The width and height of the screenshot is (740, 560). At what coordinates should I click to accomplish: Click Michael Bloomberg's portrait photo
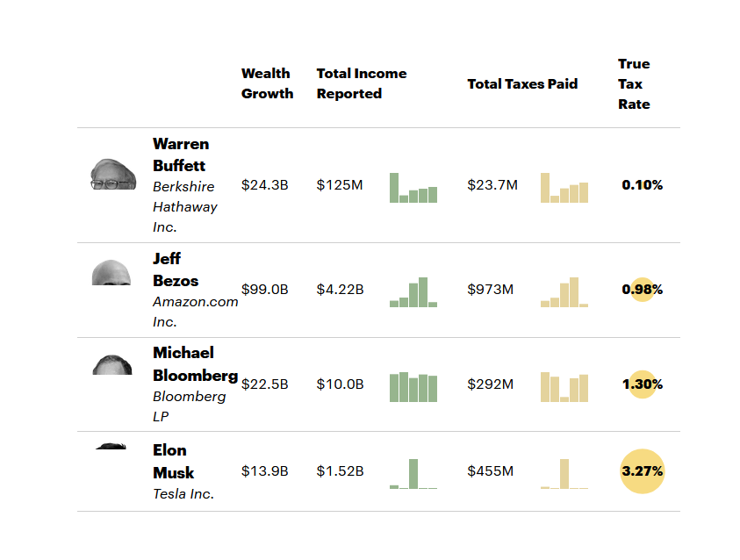point(112,365)
